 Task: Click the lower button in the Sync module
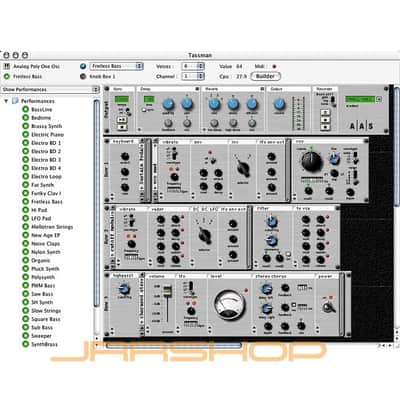(122, 127)
